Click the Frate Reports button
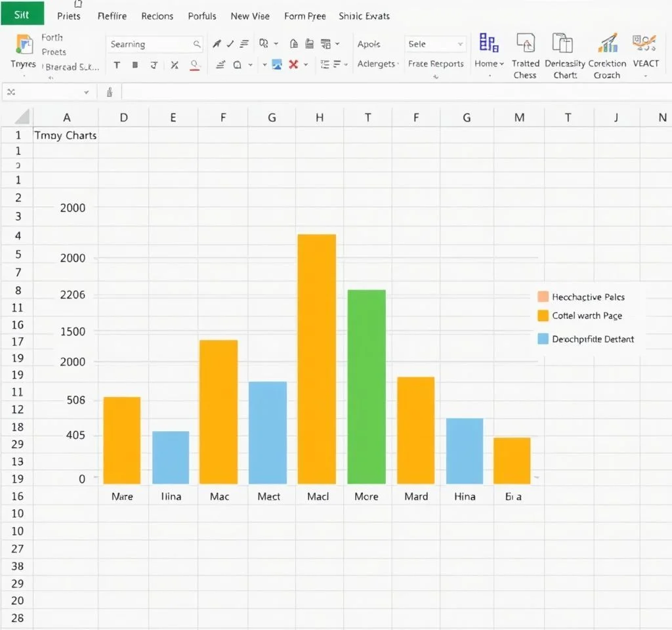The height and width of the screenshot is (630, 672). pyautogui.click(x=436, y=64)
